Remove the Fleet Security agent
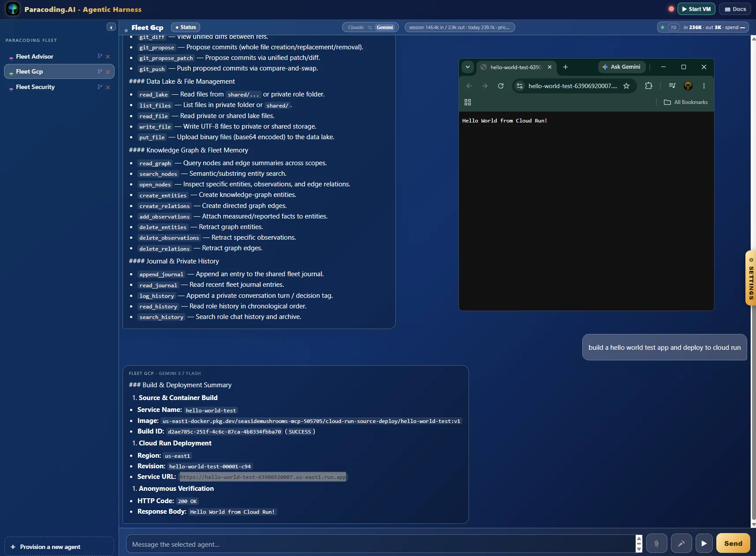The image size is (756, 556). point(108,87)
